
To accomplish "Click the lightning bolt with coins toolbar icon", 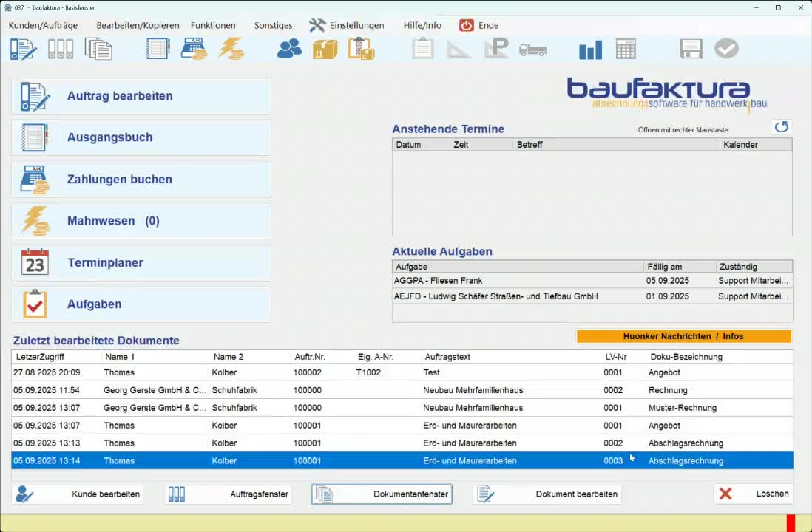I will 231,50.
